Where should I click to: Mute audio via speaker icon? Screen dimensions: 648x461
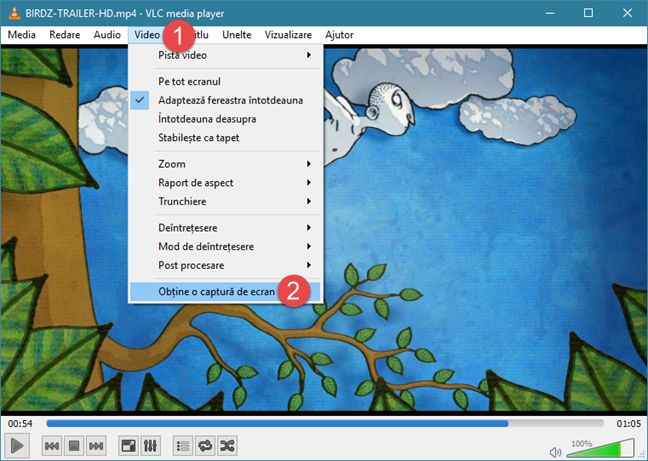pyautogui.click(x=555, y=452)
